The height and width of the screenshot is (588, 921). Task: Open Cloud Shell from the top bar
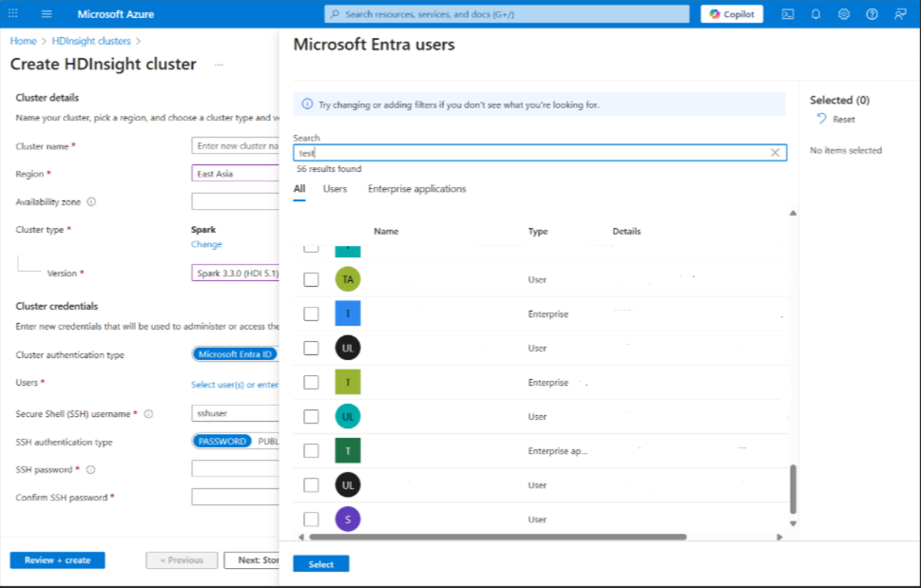pyautogui.click(x=788, y=14)
